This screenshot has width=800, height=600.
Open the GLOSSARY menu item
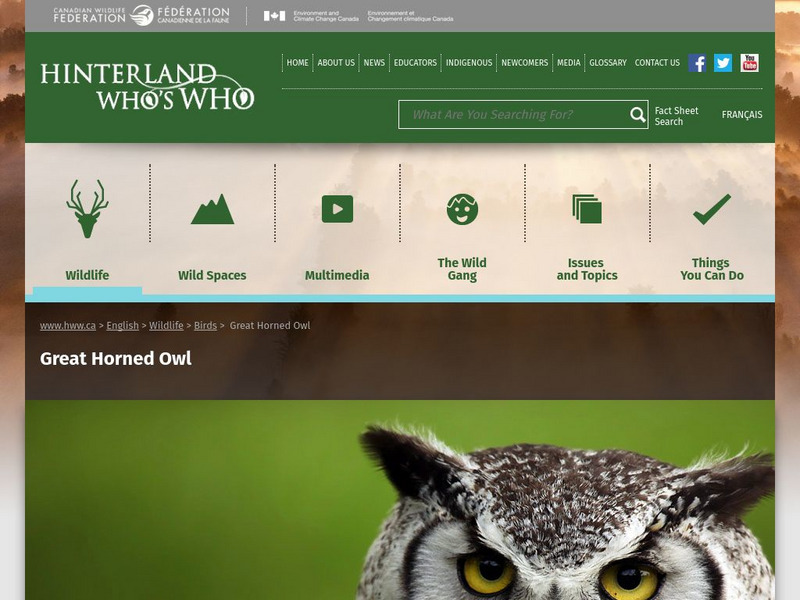(606, 62)
